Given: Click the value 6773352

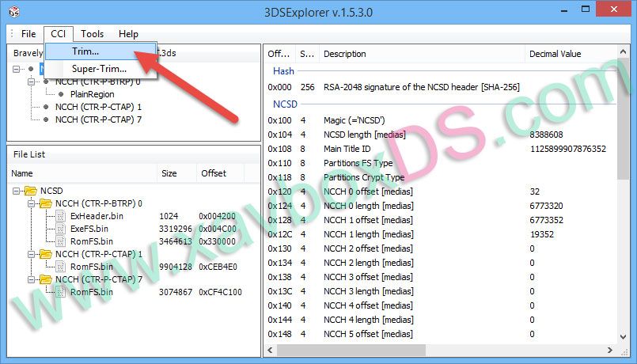Looking at the screenshot, I should [x=547, y=220].
